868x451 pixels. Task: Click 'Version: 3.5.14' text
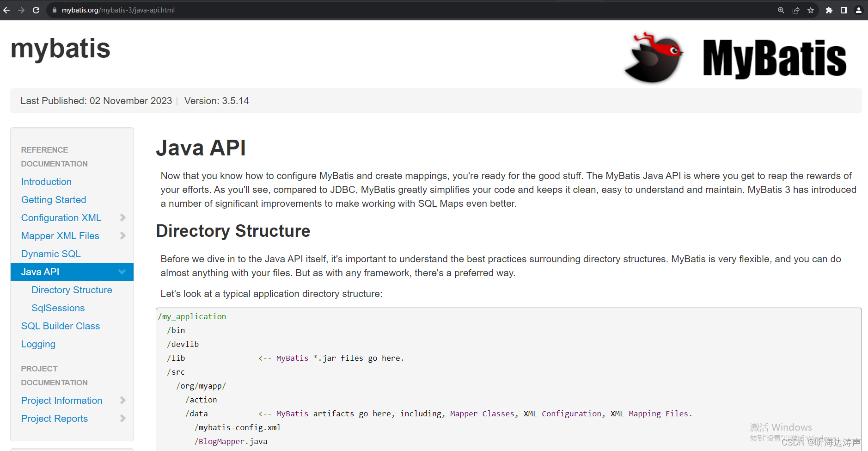point(217,101)
